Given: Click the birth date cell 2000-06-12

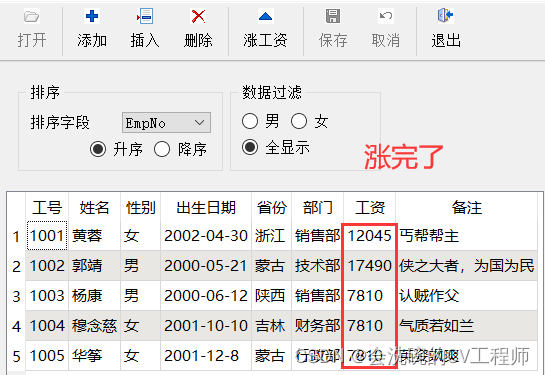Looking at the screenshot, I should point(206,296).
